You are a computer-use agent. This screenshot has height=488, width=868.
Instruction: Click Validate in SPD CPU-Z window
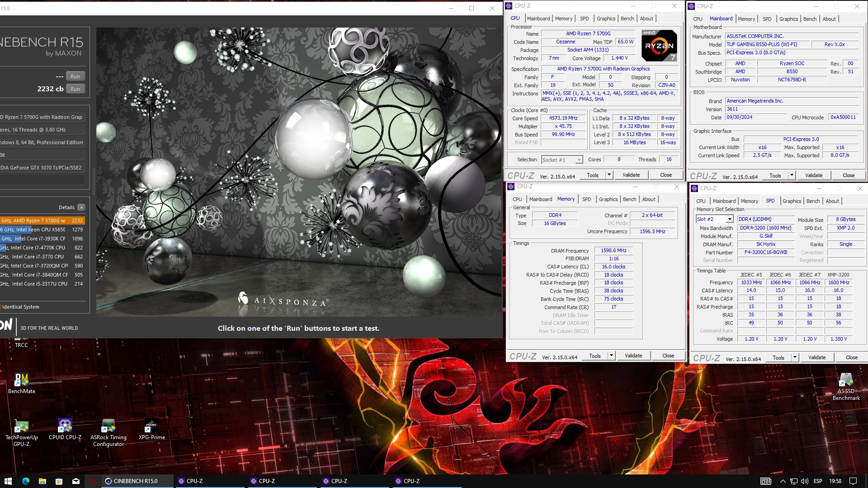(817, 357)
